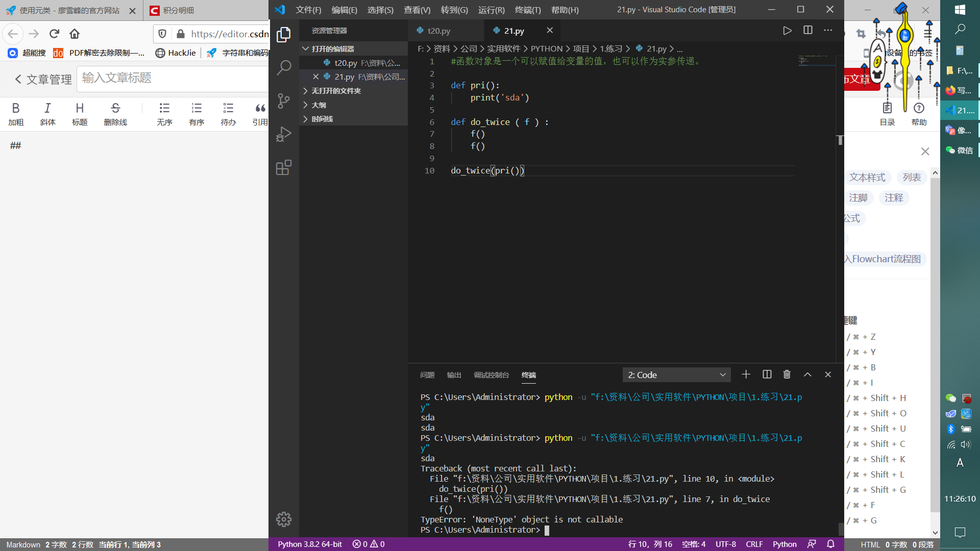Open the 终端(T) menu
Viewport: 980px width, 551px height.
point(528,10)
